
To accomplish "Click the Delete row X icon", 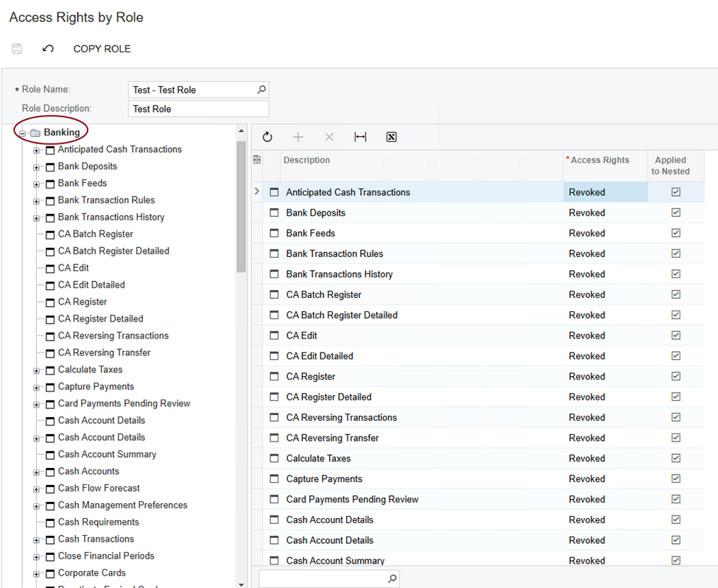I will click(x=329, y=137).
